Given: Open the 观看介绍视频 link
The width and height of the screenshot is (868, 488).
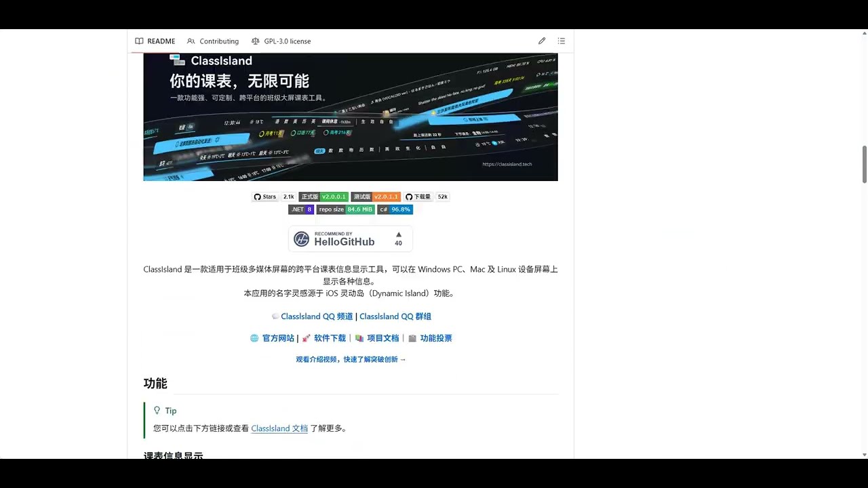Looking at the screenshot, I should [351, 360].
